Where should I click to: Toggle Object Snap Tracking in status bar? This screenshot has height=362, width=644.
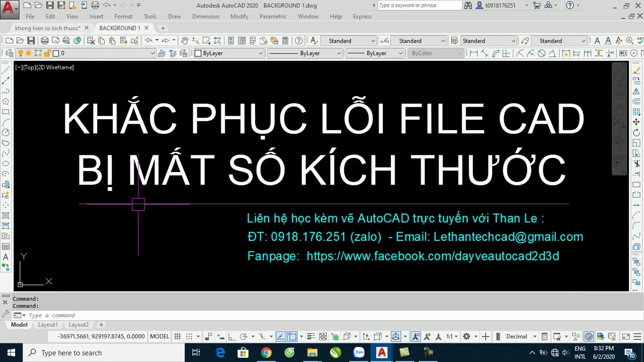(x=281, y=336)
